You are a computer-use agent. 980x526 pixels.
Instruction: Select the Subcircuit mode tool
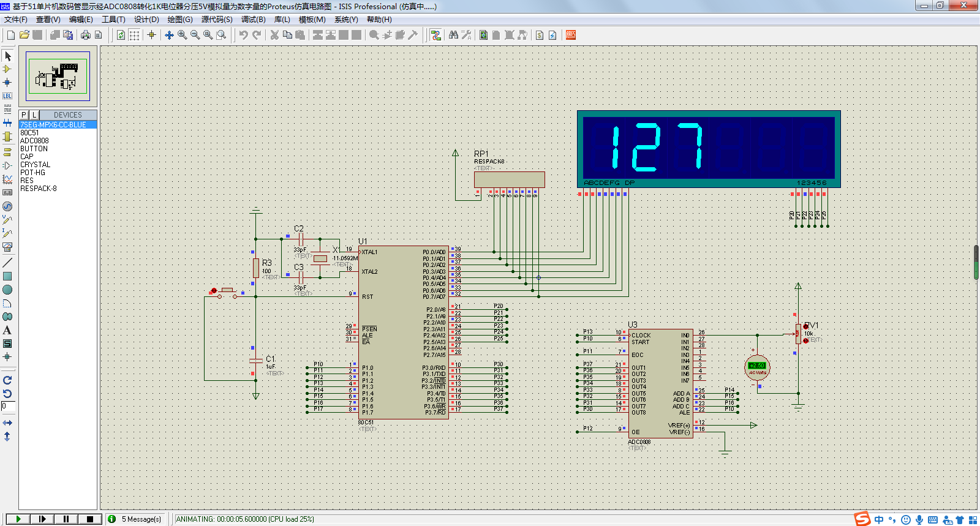pyautogui.click(x=7, y=136)
